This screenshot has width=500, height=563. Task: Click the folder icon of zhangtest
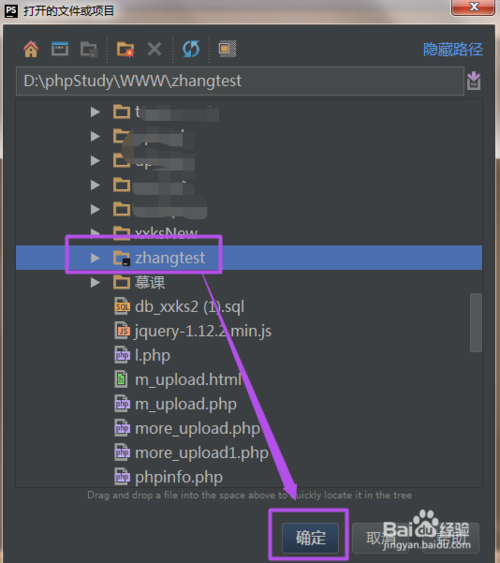pos(121,258)
